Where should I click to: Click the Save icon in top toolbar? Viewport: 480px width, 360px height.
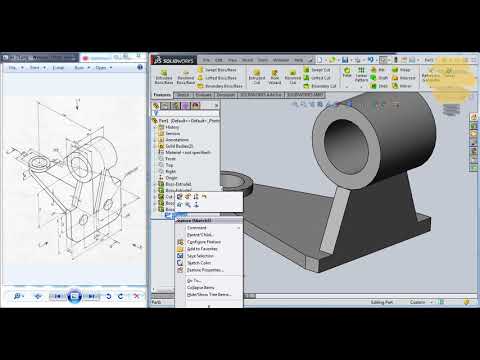coord(345,60)
